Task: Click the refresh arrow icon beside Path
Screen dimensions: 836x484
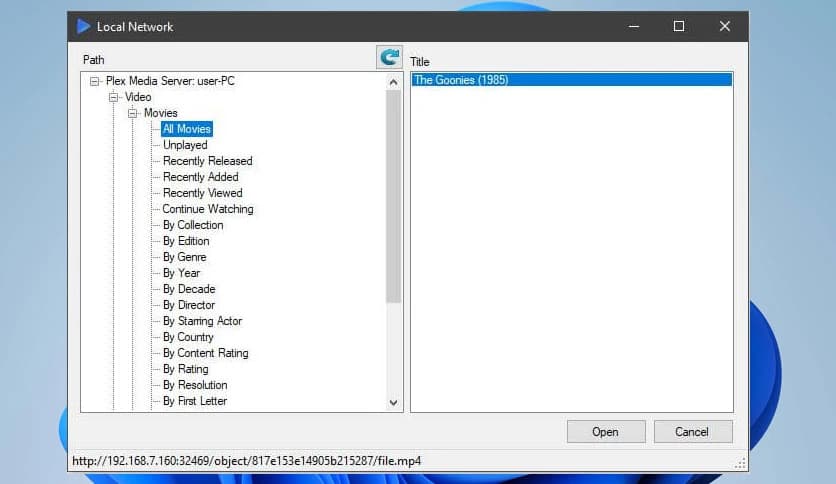Action: pos(389,57)
